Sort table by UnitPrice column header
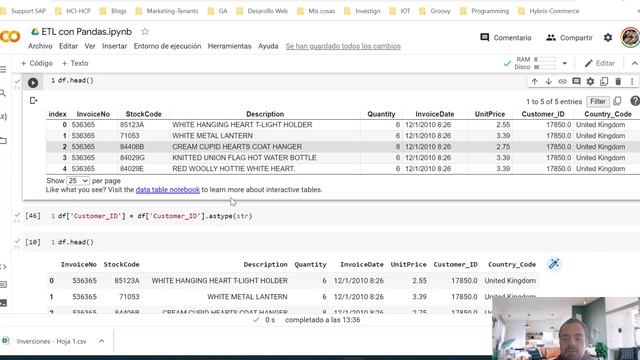 click(x=489, y=114)
